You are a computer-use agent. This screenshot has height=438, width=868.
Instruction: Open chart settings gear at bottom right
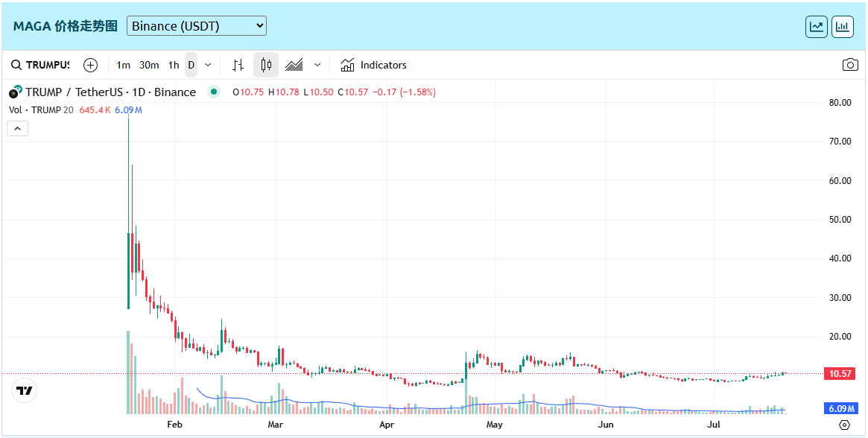point(844,425)
